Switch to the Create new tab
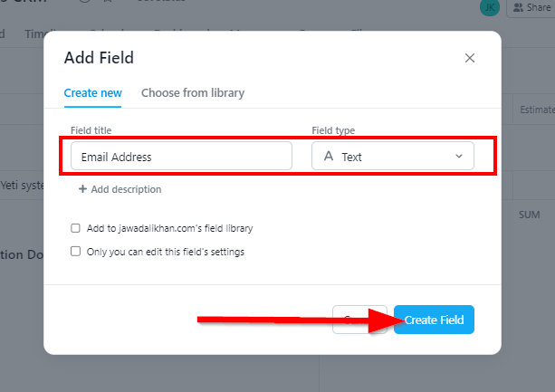Image resolution: width=555 pixels, height=392 pixels. pyautogui.click(x=92, y=93)
